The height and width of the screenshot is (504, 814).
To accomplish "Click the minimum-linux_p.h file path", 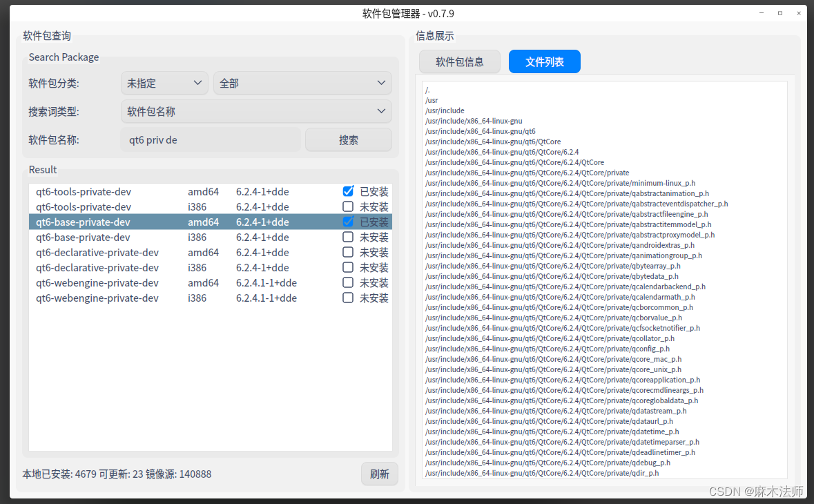I will tap(560, 183).
